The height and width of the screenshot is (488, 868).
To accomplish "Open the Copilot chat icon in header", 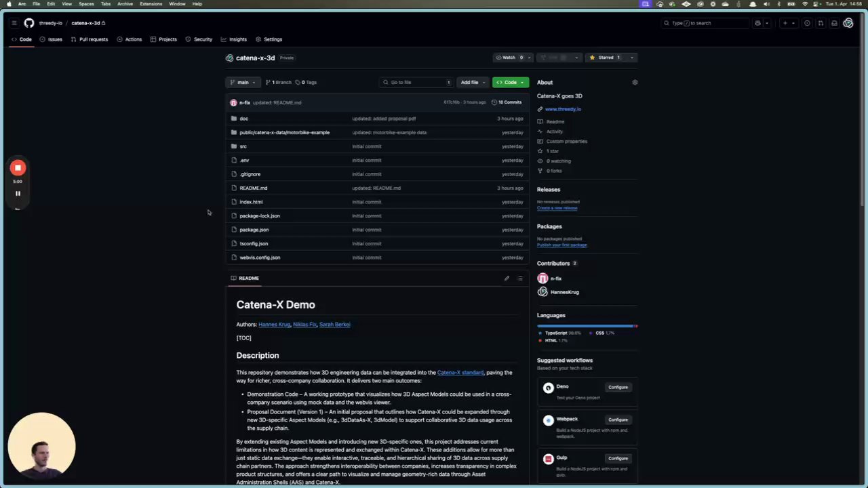I will tap(757, 23).
